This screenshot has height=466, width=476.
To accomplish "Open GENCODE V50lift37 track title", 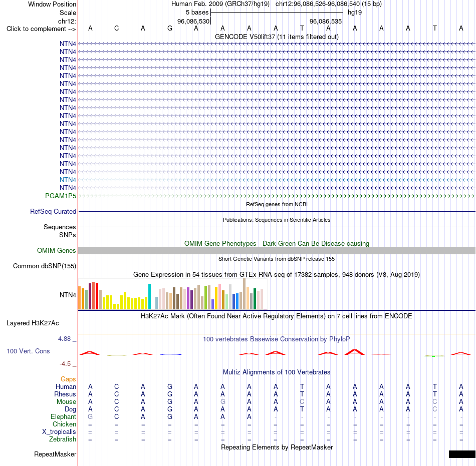I will (x=277, y=37).
